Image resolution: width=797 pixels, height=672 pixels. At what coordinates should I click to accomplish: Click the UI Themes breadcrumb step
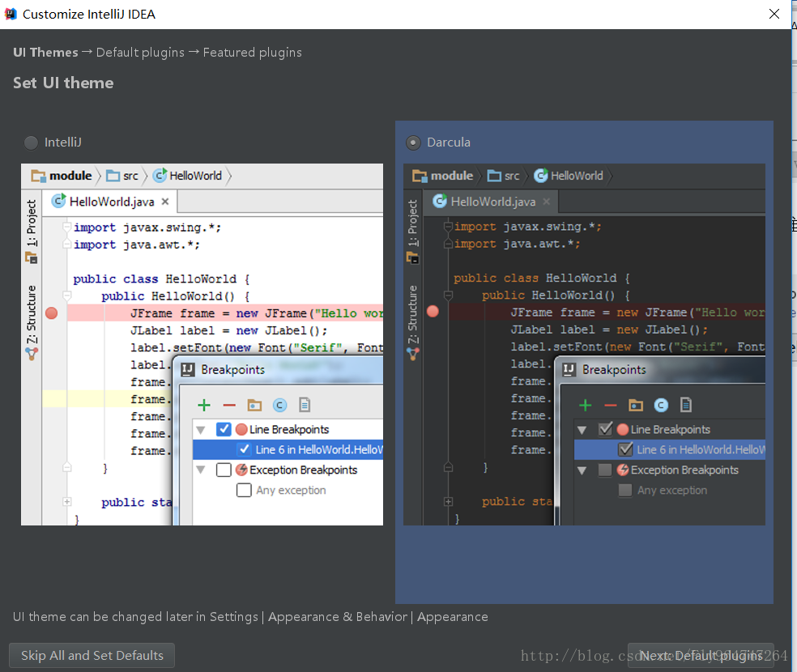[45, 53]
